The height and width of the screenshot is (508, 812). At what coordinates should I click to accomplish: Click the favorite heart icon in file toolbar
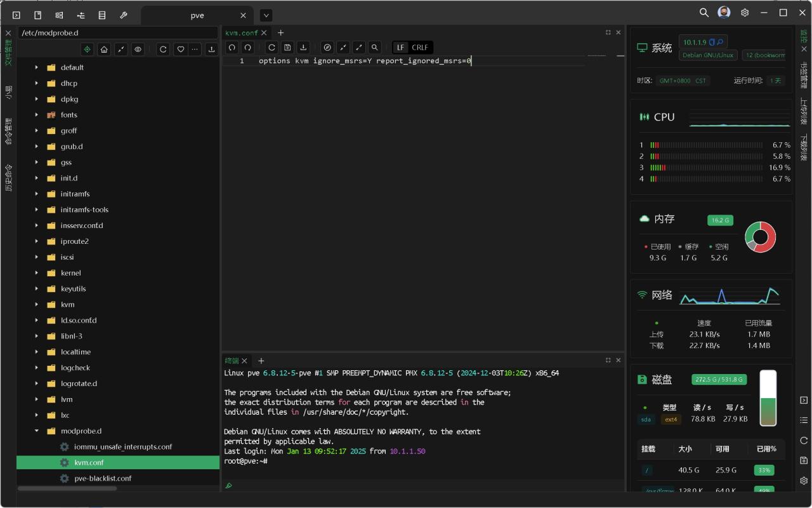click(180, 50)
